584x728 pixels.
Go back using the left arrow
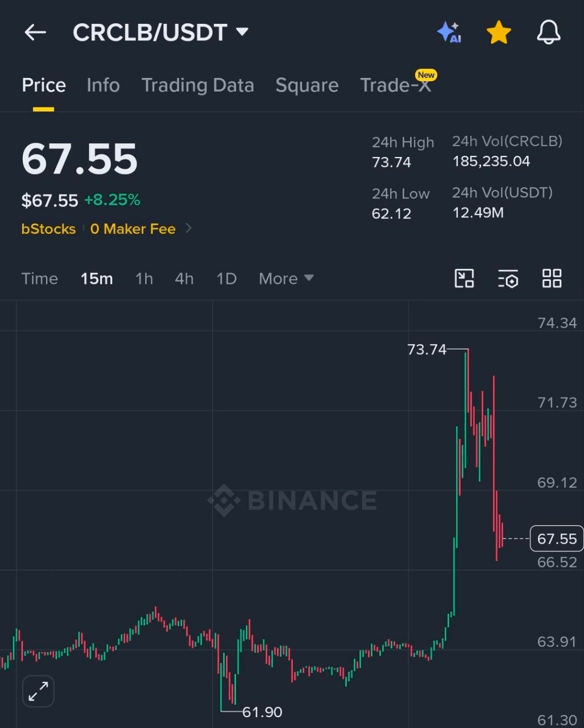tap(35, 32)
